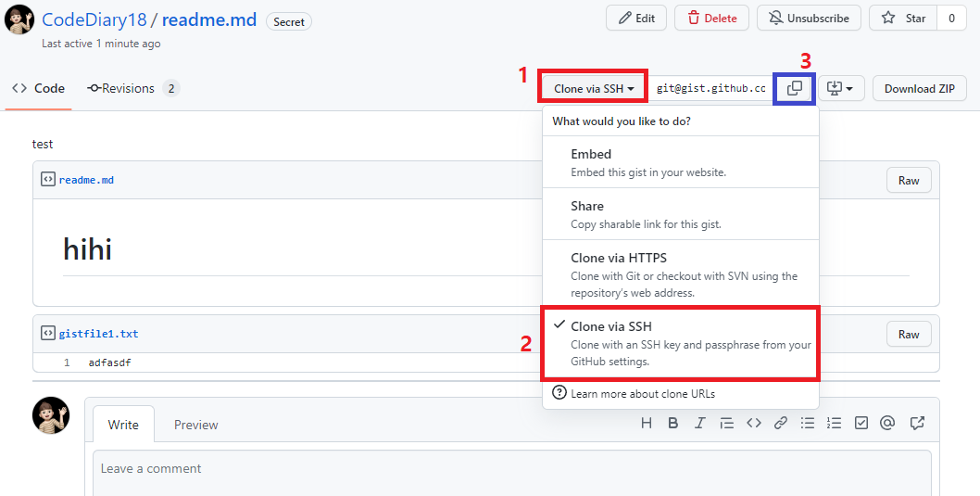
Task: Click the Secret label badge
Action: pyautogui.click(x=289, y=22)
